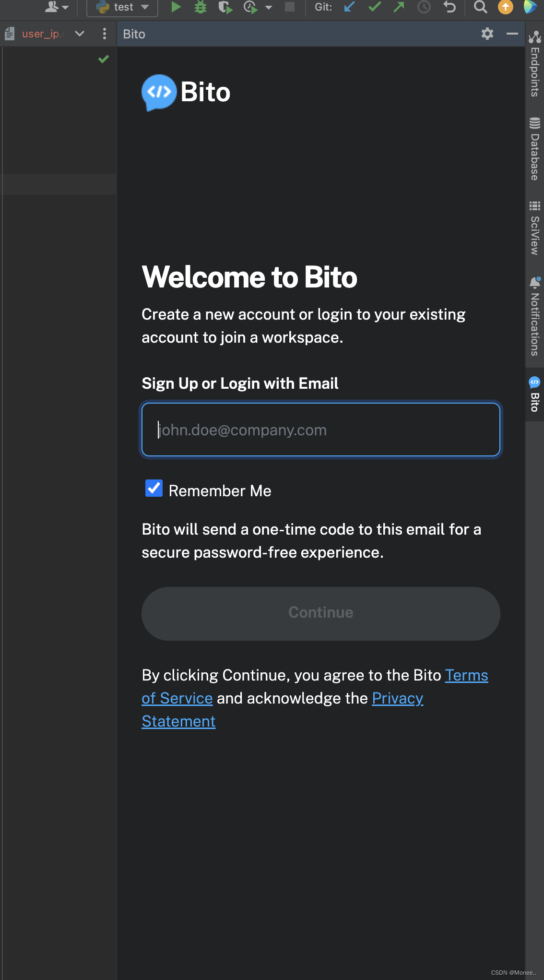Start debugging using the bug icon

[x=201, y=7]
